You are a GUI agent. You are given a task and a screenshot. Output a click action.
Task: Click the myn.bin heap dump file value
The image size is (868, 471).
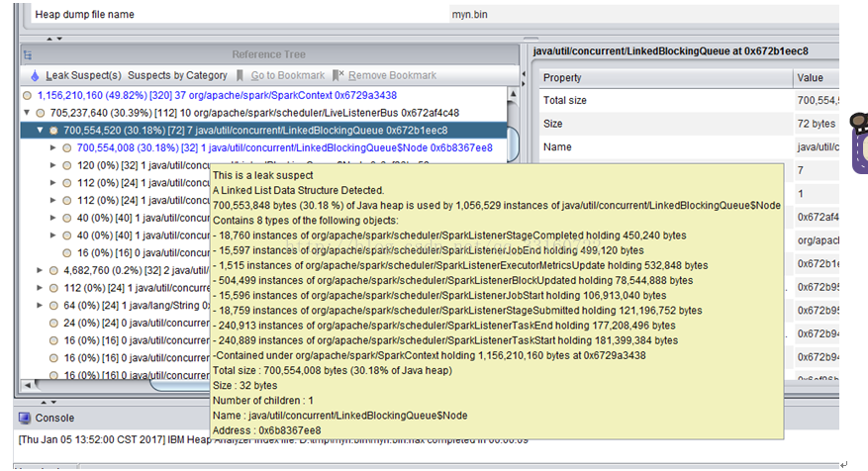coord(469,15)
